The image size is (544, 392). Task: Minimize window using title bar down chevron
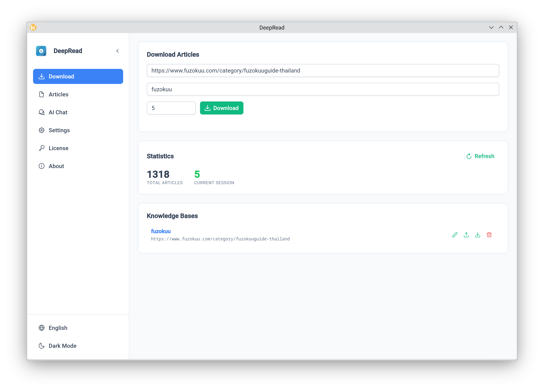coord(491,27)
